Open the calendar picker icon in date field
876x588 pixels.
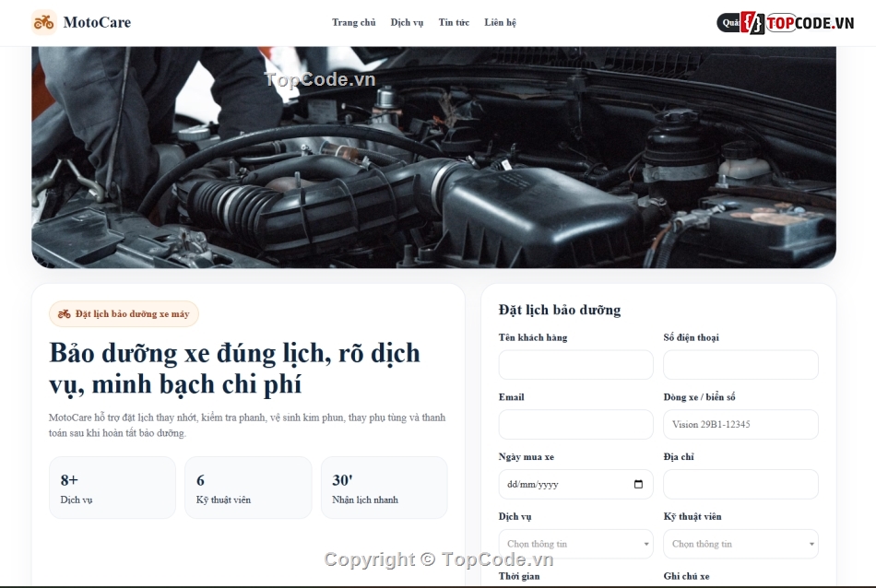point(639,484)
